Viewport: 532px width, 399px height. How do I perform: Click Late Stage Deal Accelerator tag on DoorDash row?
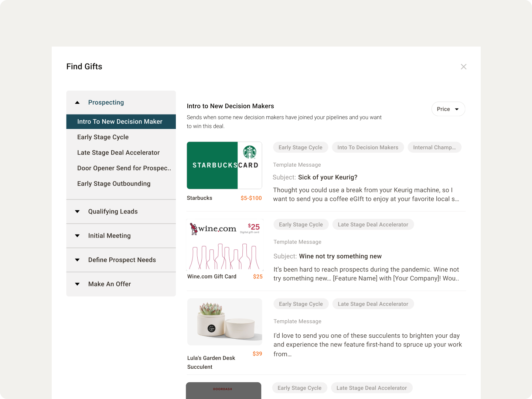(x=372, y=388)
